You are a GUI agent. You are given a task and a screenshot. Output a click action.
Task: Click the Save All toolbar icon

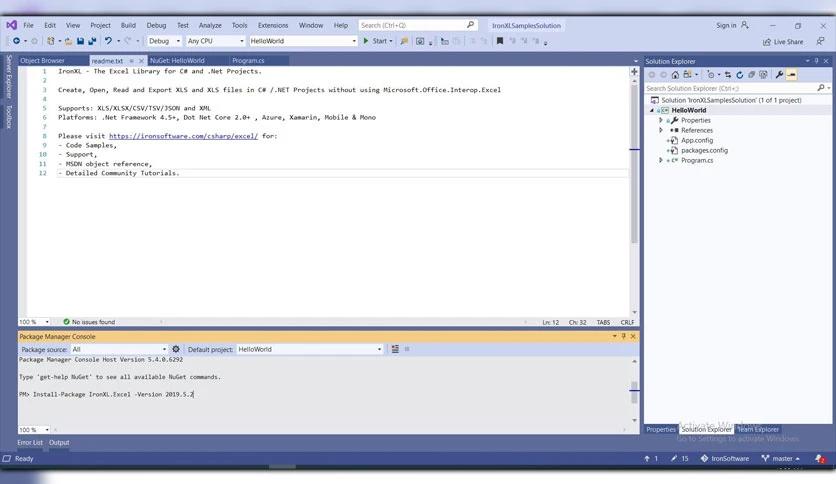[x=92, y=41]
